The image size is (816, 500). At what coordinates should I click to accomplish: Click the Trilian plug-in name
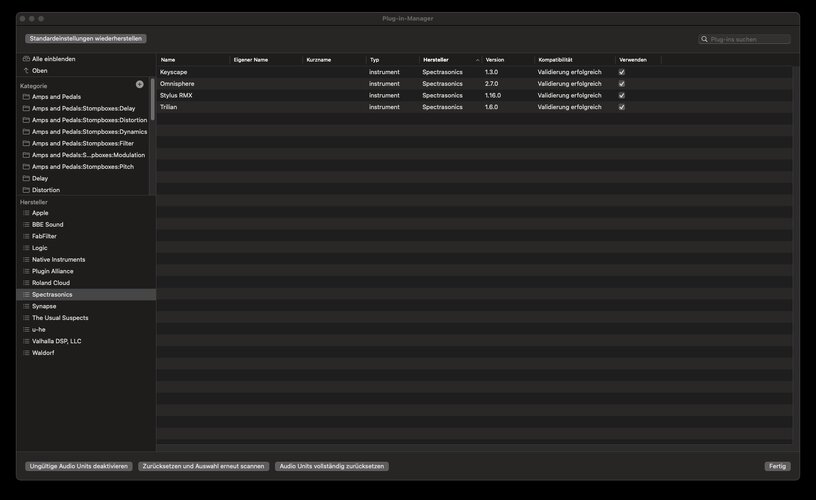[169, 107]
